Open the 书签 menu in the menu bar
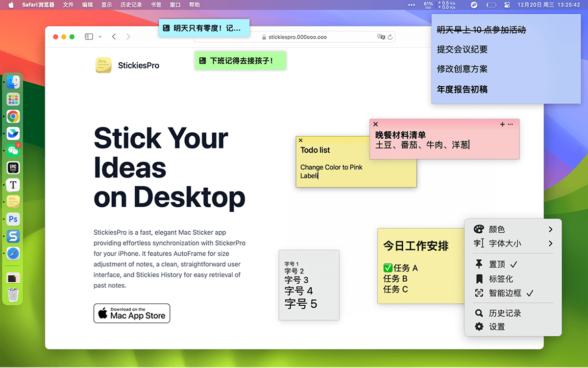 point(156,5)
